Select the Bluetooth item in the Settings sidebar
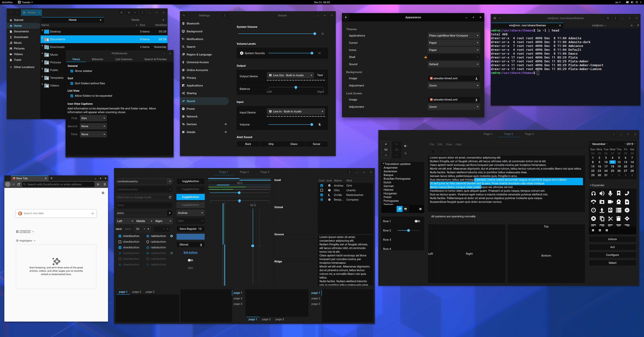The width and height of the screenshot is (644, 337). pos(204,23)
